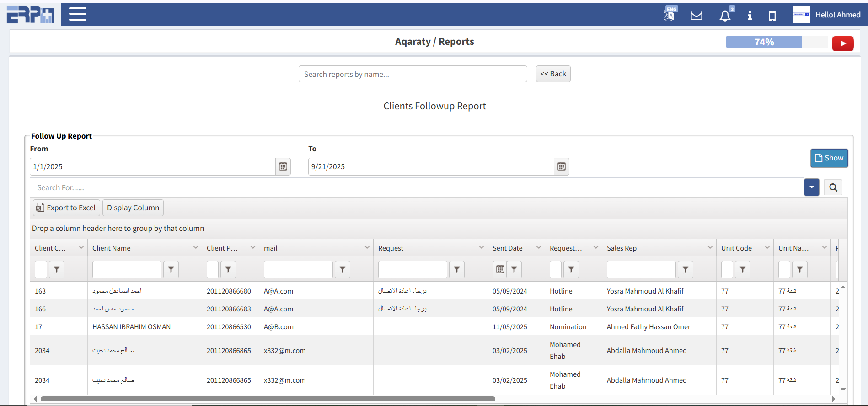868x406 pixels.
Task: Click the language translation ENG icon
Action: [x=670, y=15]
